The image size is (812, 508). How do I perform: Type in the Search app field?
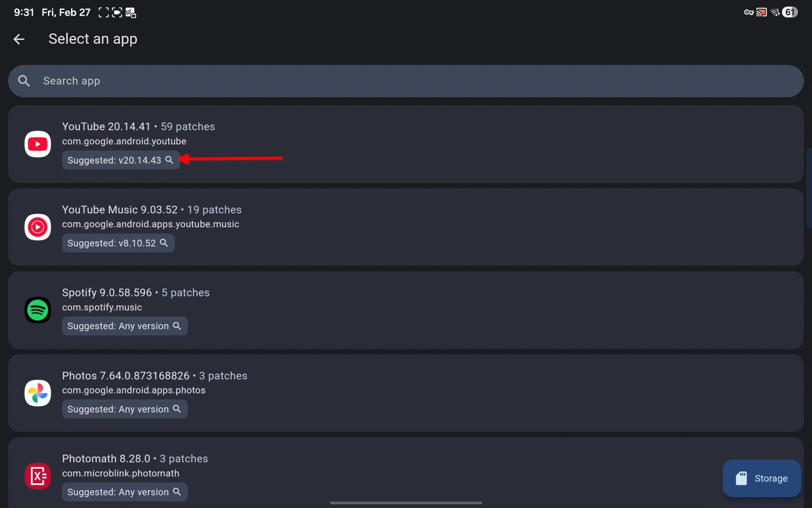[404, 81]
